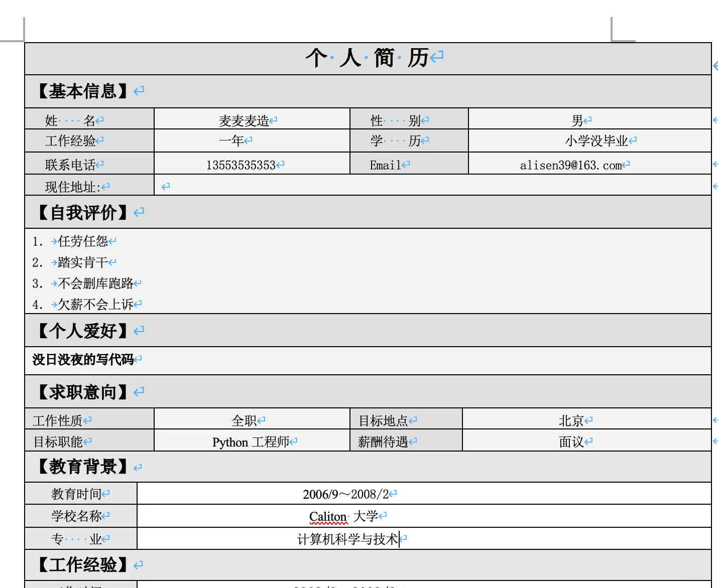Click list item 不会删库跑路
The width and height of the screenshot is (718, 588).
[95, 283]
